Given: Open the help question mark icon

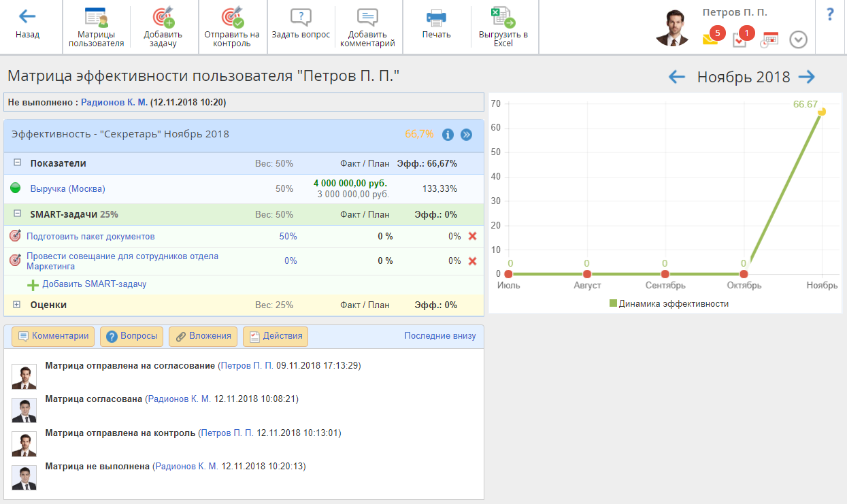Looking at the screenshot, I should 830,15.
